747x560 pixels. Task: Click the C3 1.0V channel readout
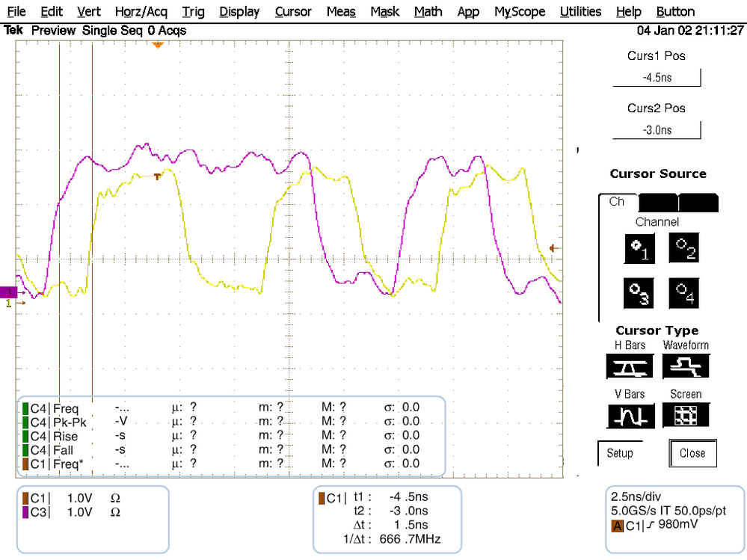(72, 512)
